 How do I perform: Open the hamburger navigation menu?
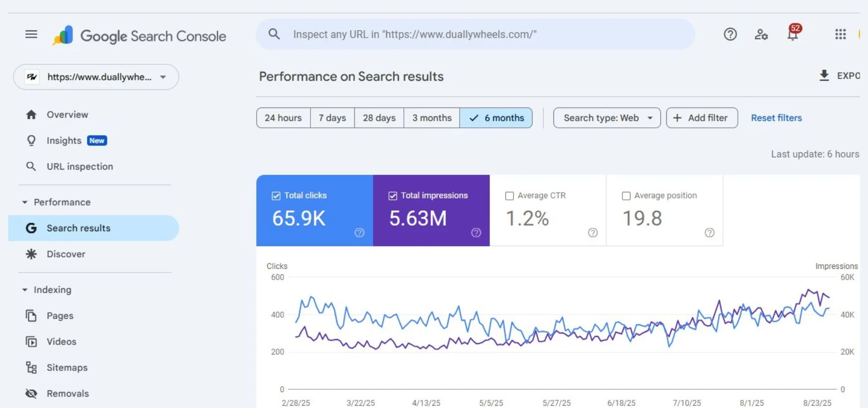pyautogui.click(x=31, y=34)
